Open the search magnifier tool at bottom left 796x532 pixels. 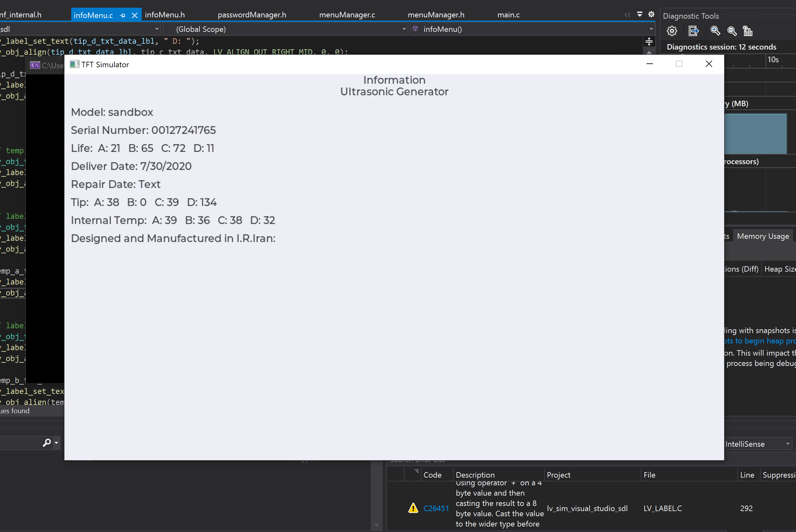47,443
